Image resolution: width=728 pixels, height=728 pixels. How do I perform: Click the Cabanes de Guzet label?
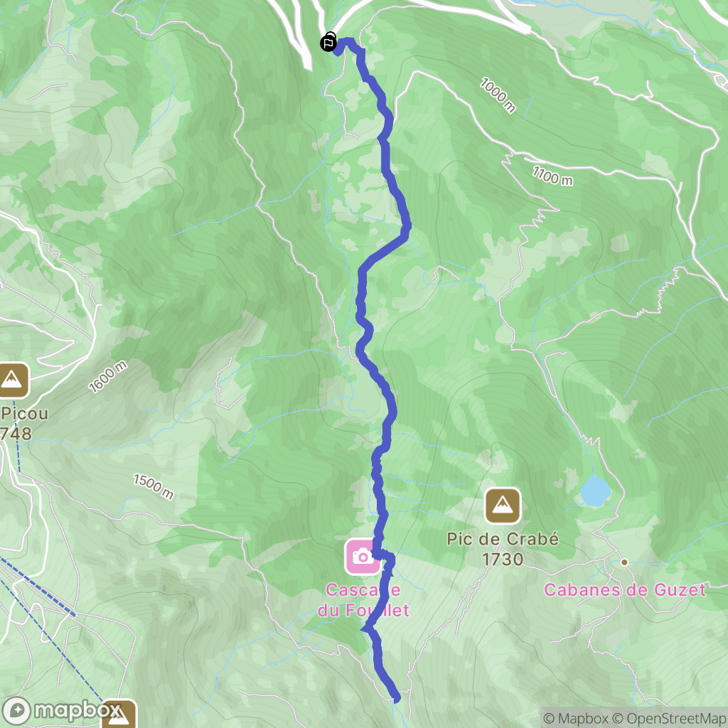(624, 589)
